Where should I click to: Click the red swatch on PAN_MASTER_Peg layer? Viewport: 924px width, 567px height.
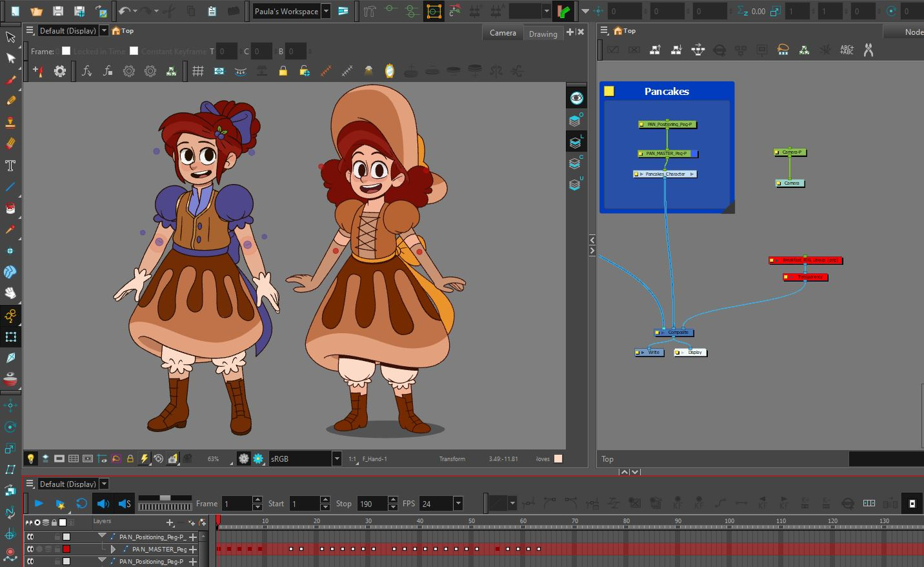(x=66, y=549)
